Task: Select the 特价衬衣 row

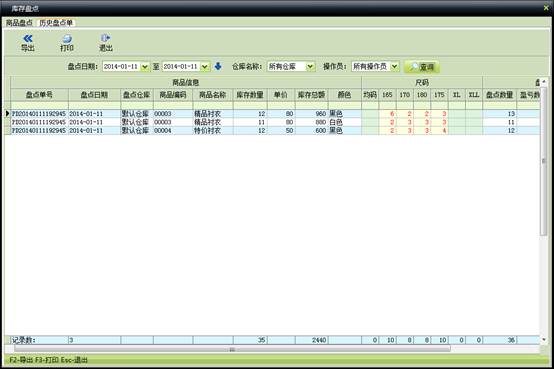Action: pyautogui.click(x=272, y=130)
